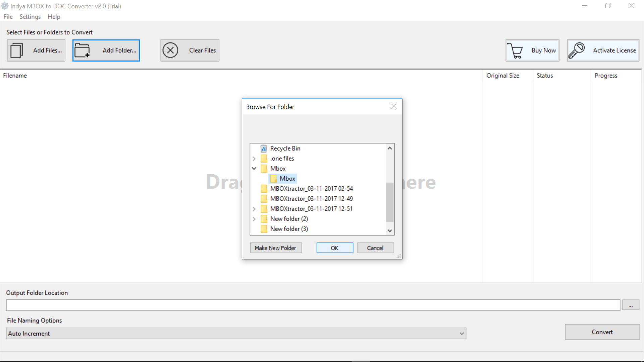Click the dialog resize grip corner

[x=399, y=256]
